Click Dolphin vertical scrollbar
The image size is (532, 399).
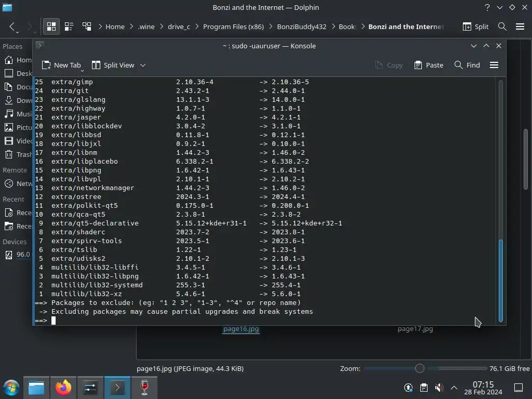(526, 159)
